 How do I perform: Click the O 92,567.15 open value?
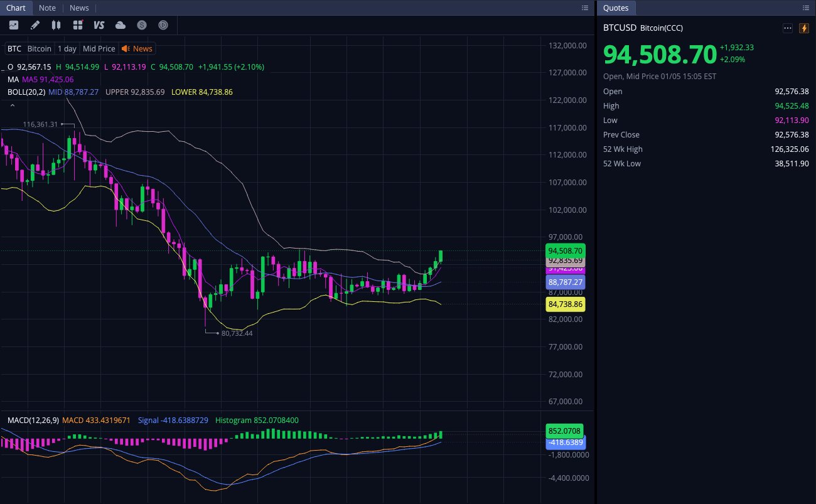[29, 67]
